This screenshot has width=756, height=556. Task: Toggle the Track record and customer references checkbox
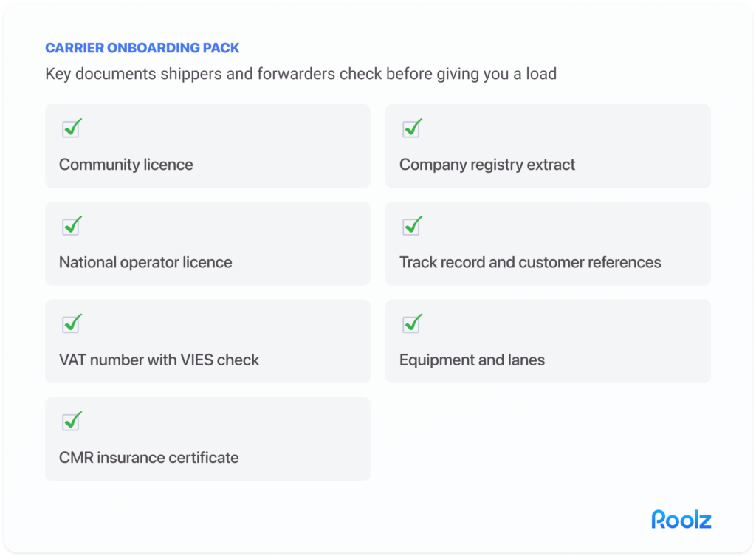click(412, 226)
